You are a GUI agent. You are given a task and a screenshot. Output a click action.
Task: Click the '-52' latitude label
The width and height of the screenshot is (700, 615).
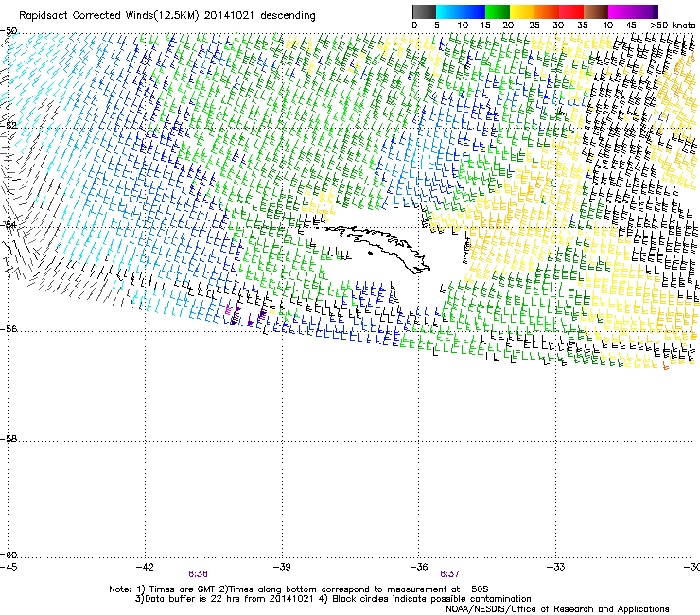(x=9, y=125)
